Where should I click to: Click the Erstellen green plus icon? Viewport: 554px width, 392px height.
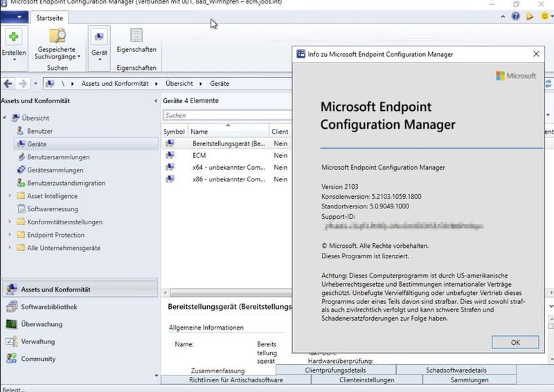[13, 37]
